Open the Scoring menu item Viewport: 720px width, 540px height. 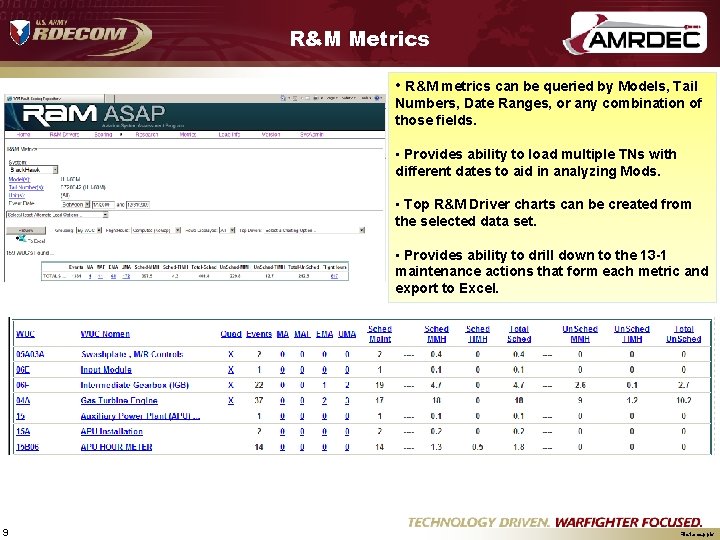coord(103,135)
